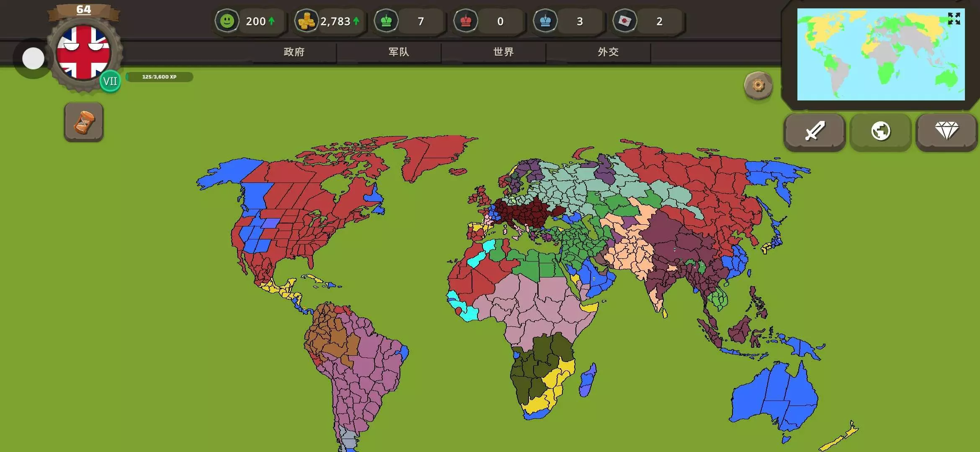This screenshot has width=980, height=452.
Task: Open the diamond shop button
Action: pos(946,131)
